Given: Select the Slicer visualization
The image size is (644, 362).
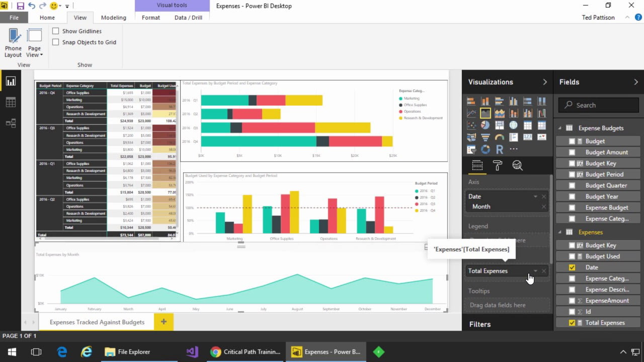Looking at the screenshot, I should click(471, 149).
